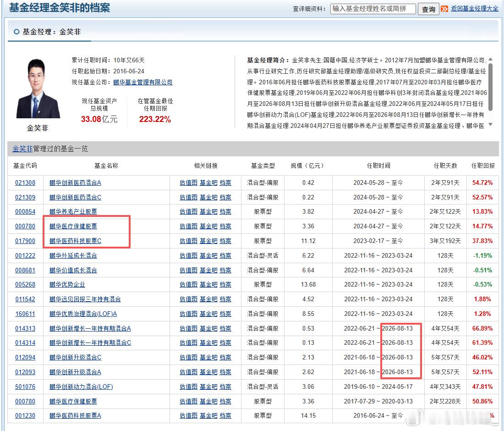
Task: Open fund code 160611
Action: (x=25, y=314)
